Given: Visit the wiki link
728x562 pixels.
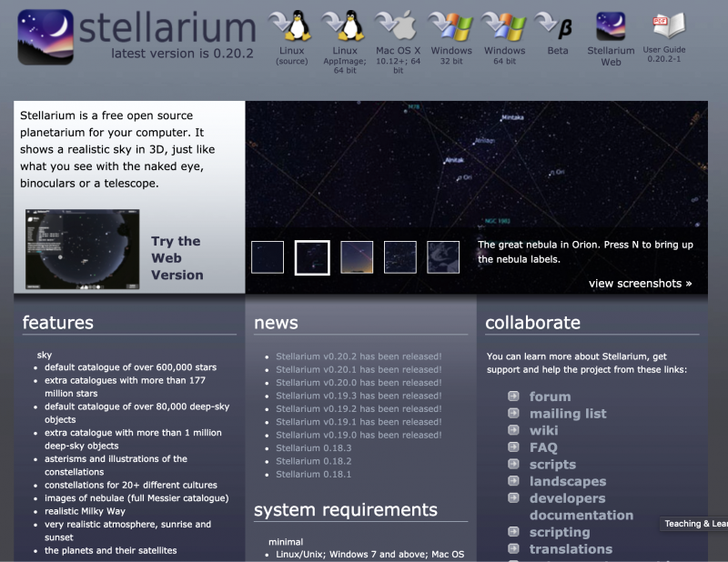Looking at the screenshot, I should pyautogui.click(x=543, y=430).
